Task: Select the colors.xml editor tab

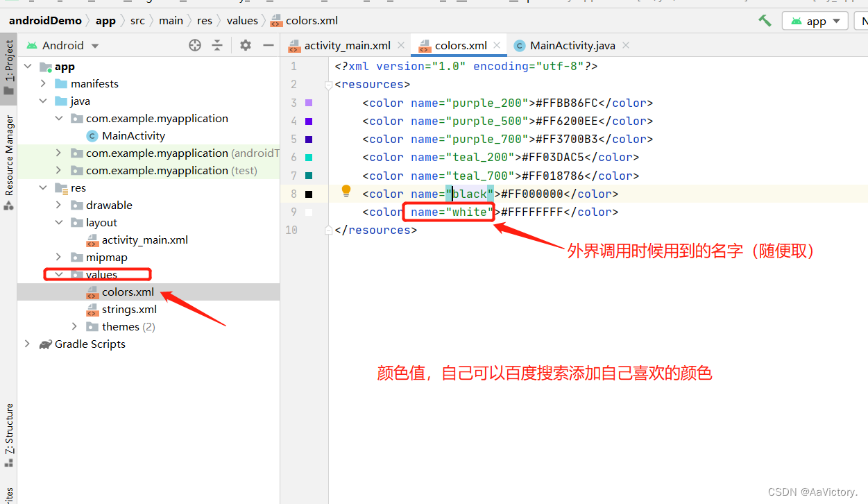Action: tap(461, 45)
